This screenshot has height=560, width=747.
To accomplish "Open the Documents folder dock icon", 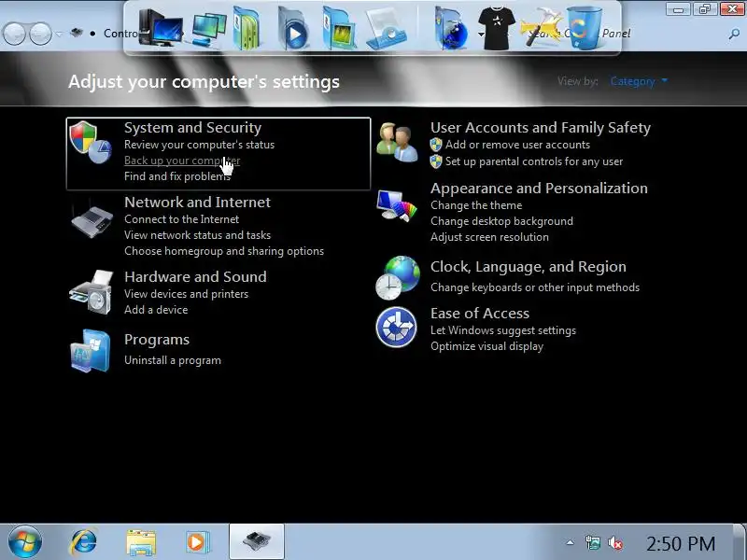I will click(x=247, y=29).
